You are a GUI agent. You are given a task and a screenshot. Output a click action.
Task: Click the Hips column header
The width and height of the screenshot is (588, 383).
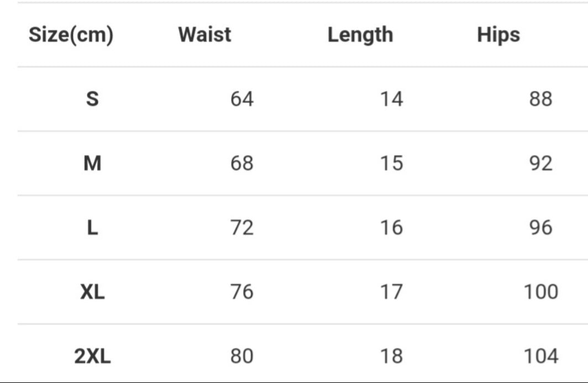[x=498, y=35]
